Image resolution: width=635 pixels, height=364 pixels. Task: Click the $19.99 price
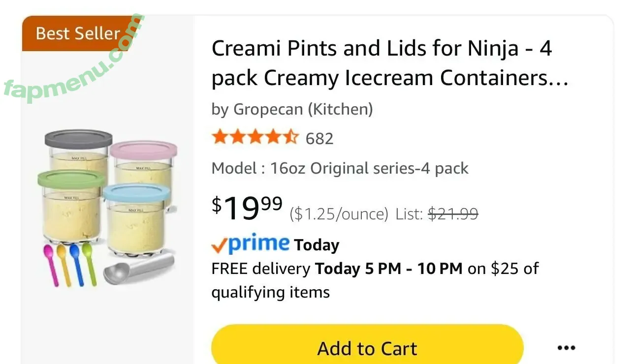(248, 208)
